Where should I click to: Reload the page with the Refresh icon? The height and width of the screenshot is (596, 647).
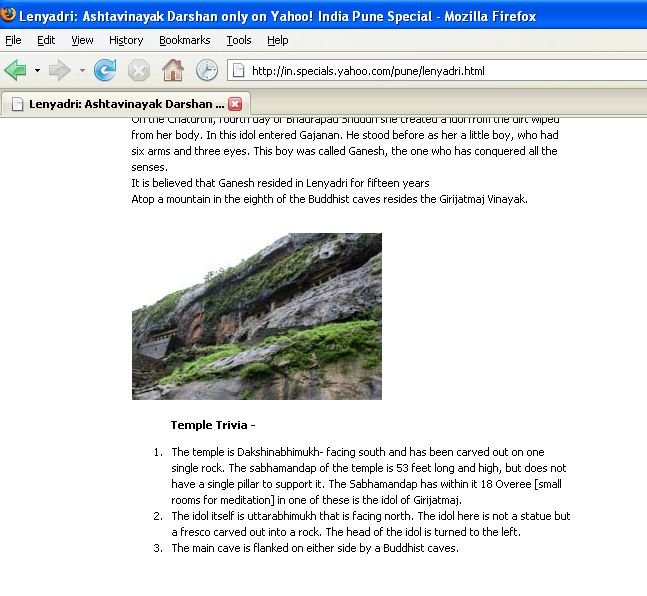coord(105,70)
